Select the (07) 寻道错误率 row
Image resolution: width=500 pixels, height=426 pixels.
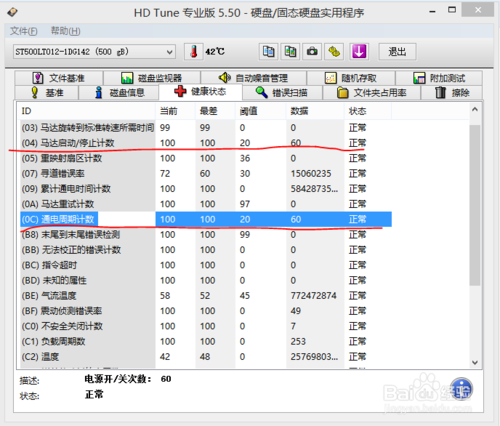pos(206,174)
